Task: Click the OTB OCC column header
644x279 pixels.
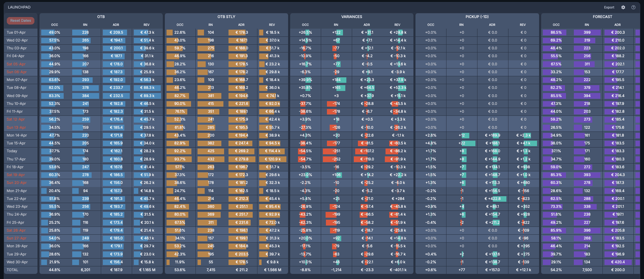Action: 54,25
